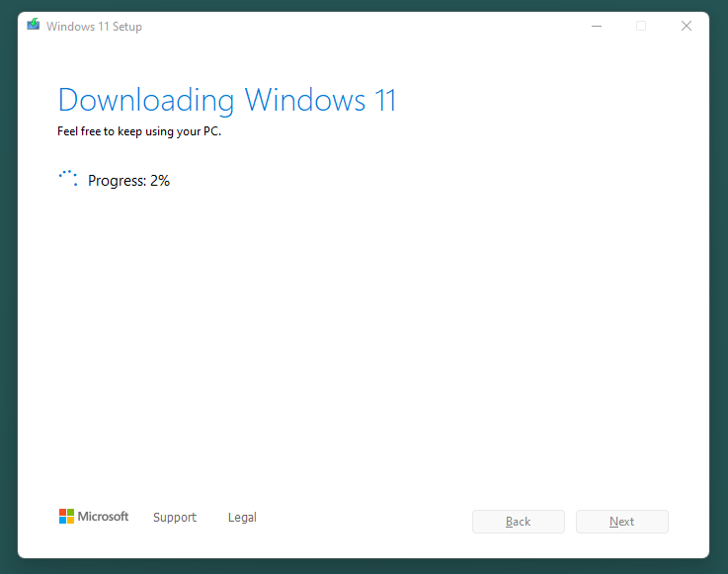Open the Legal link
Image resolution: width=728 pixels, height=574 pixels.
(242, 518)
